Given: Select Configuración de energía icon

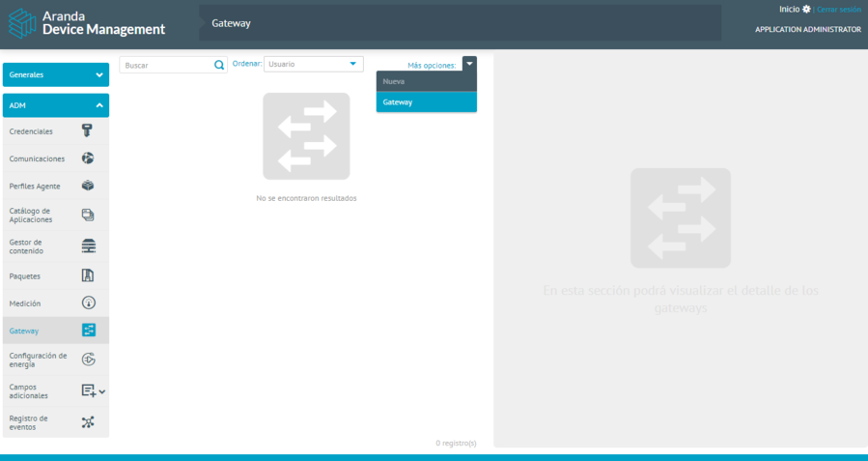Looking at the screenshot, I should 88,360.
